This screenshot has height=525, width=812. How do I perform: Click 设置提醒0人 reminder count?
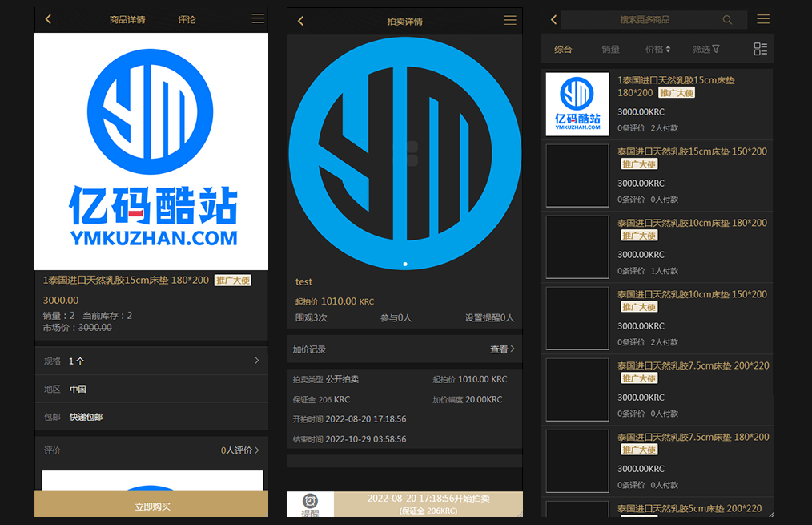(489, 317)
